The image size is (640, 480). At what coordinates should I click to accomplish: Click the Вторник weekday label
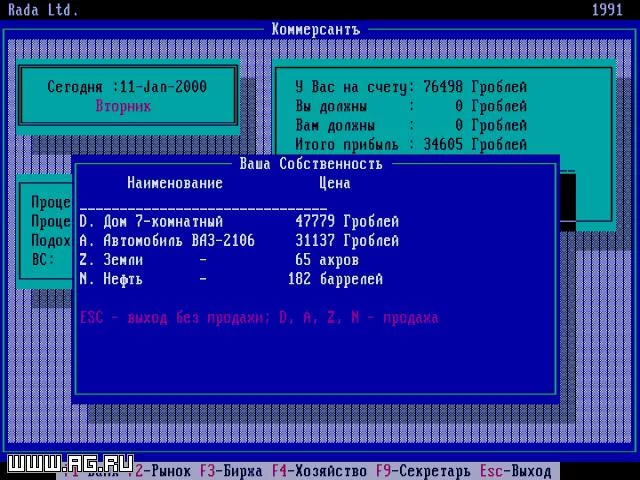(x=123, y=106)
